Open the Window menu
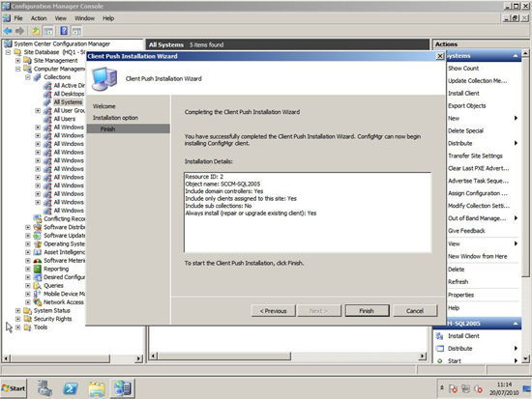This screenshot has width=532, height=399. pyautogui.click(x=84, y=18)
